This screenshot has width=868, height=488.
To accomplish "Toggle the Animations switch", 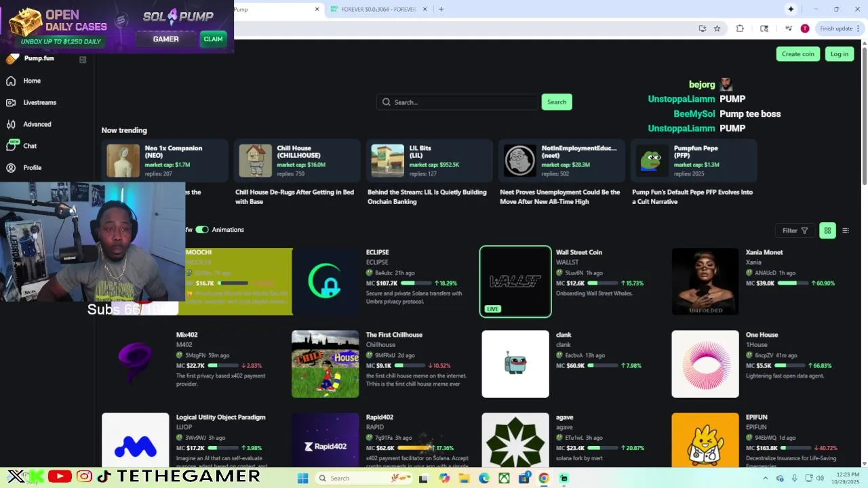I will pyautogui.click(x=202, y=230).
